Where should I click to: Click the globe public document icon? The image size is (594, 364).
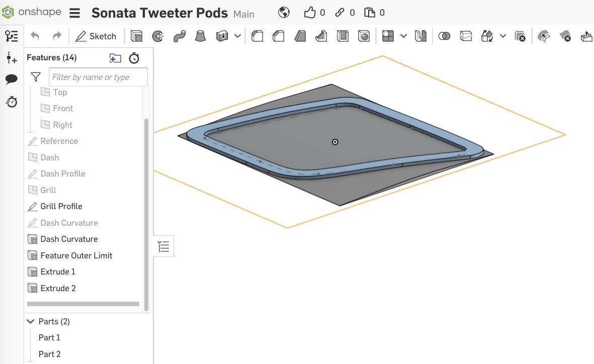pos(284,13)
